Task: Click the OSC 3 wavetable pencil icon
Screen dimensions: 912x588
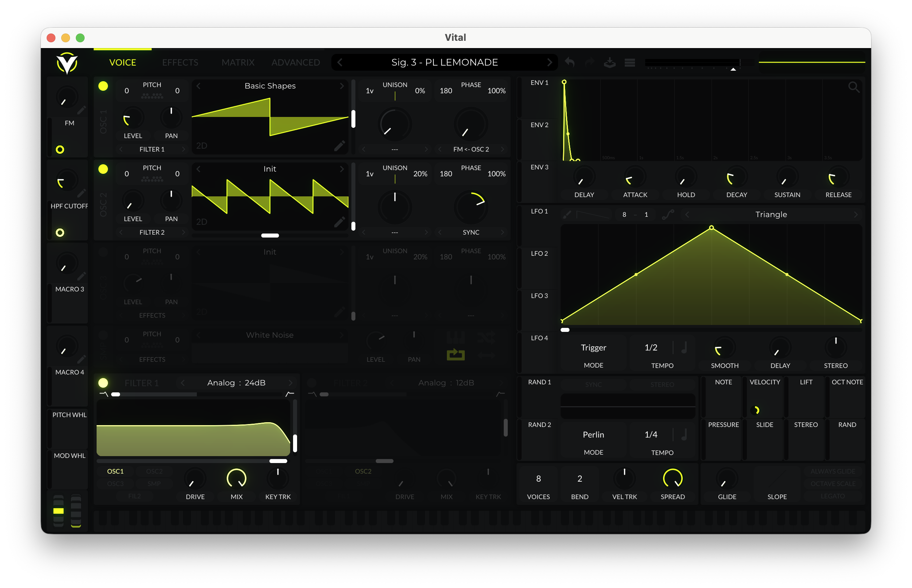Action: [339, 311]
